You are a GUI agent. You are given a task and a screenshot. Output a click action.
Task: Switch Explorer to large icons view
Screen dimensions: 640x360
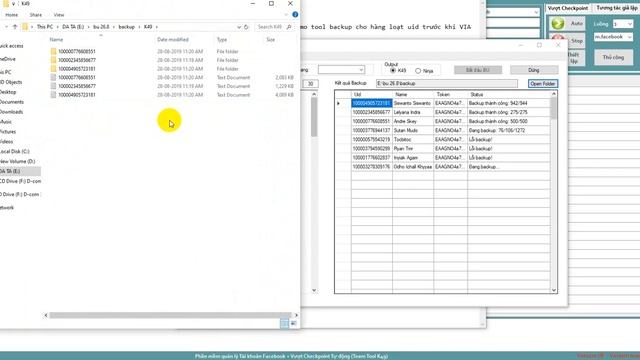pos(293,323)
